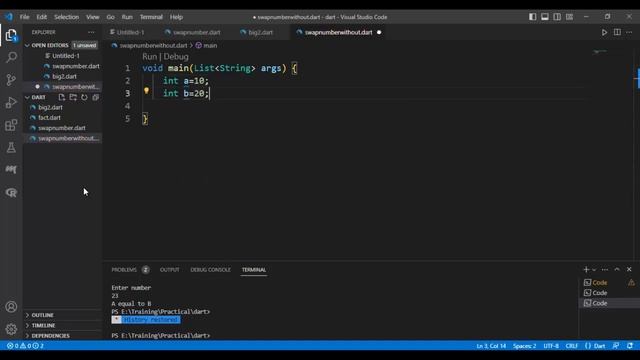Switch to the swapnumber.dart editor tab
Image resolution: width=640 pixels, height=360 pixels.
pyautogui.click(x=196, y=32)
